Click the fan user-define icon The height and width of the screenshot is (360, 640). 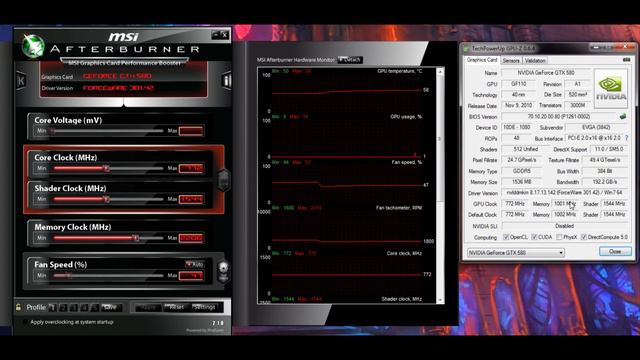(223, 271)
